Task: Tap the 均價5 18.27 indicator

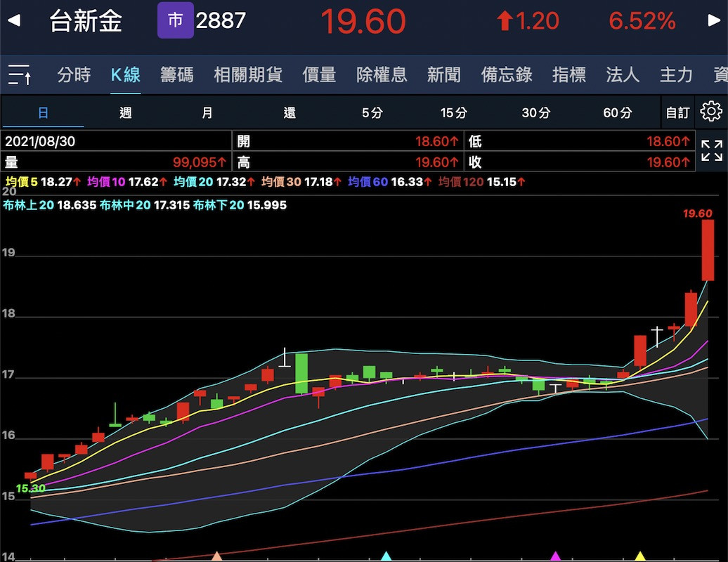Action: click(x=43, y=182)
